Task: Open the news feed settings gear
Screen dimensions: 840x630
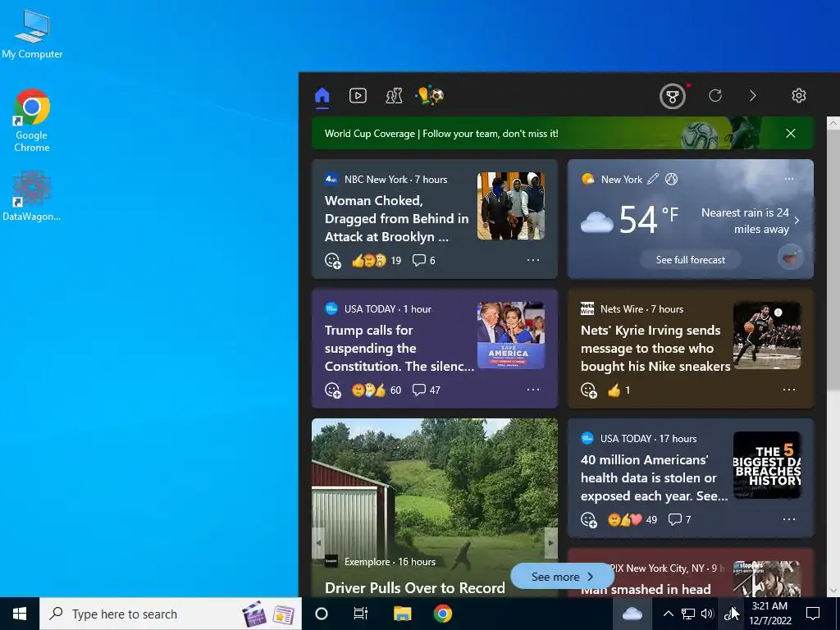Action: [x=799, y=96]
